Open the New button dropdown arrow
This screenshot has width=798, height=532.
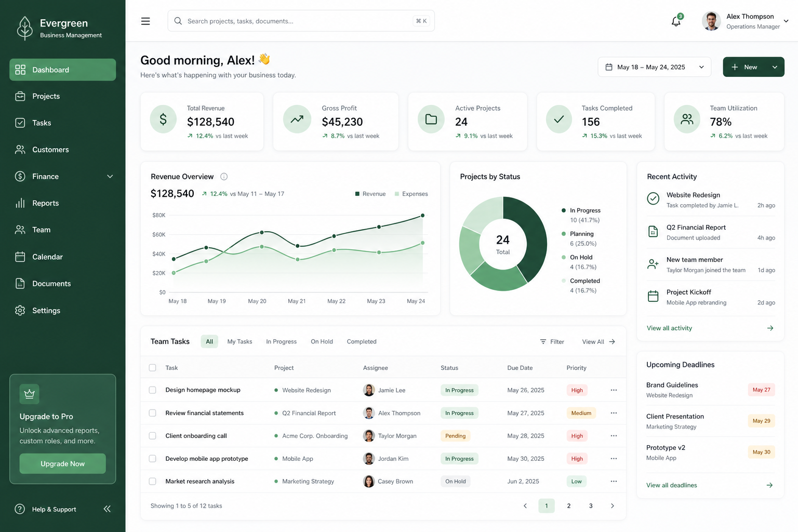775,67
